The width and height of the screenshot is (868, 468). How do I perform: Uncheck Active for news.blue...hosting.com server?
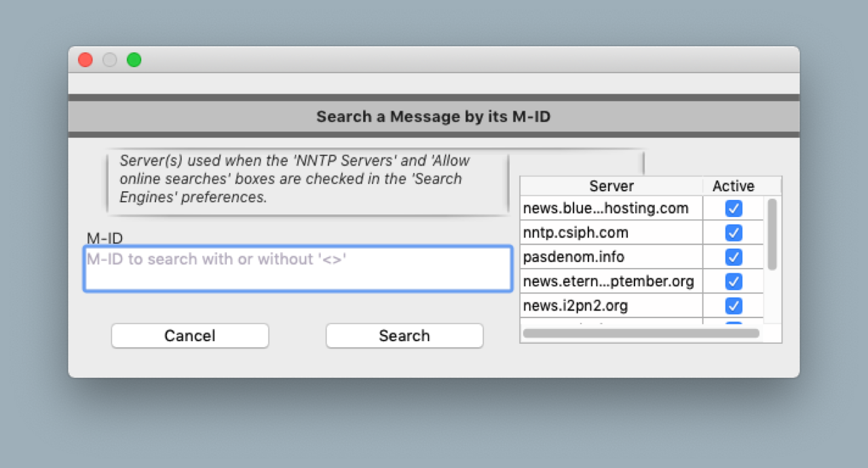click(733, 208)
